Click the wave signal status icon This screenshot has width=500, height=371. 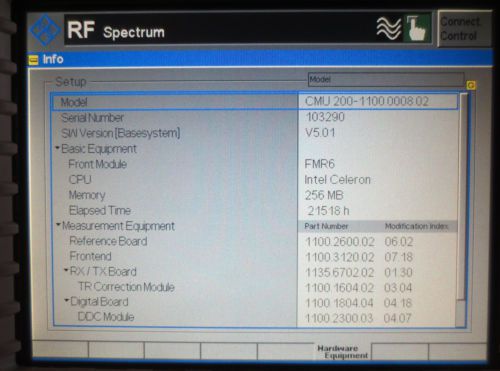pos(389,29)
